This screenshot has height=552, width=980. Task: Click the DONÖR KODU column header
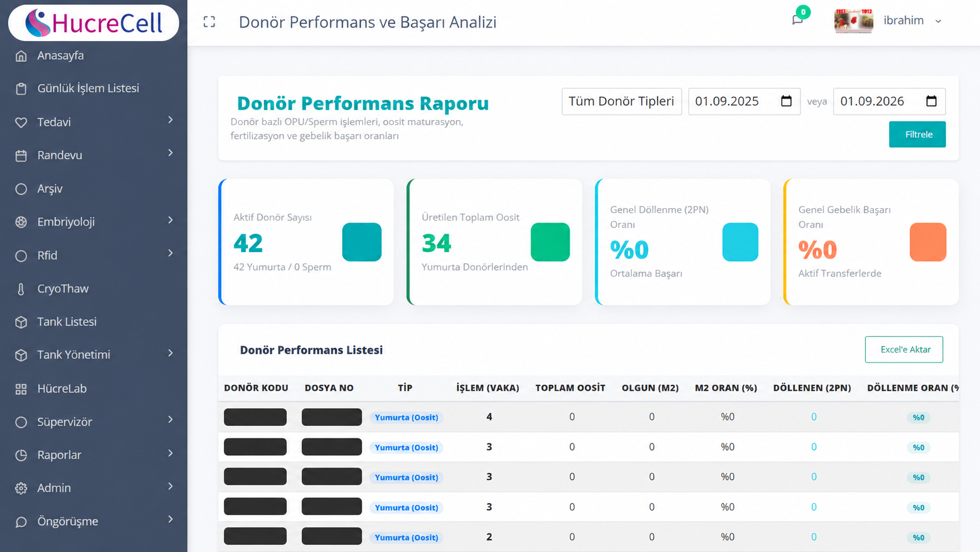click(256, 388)
